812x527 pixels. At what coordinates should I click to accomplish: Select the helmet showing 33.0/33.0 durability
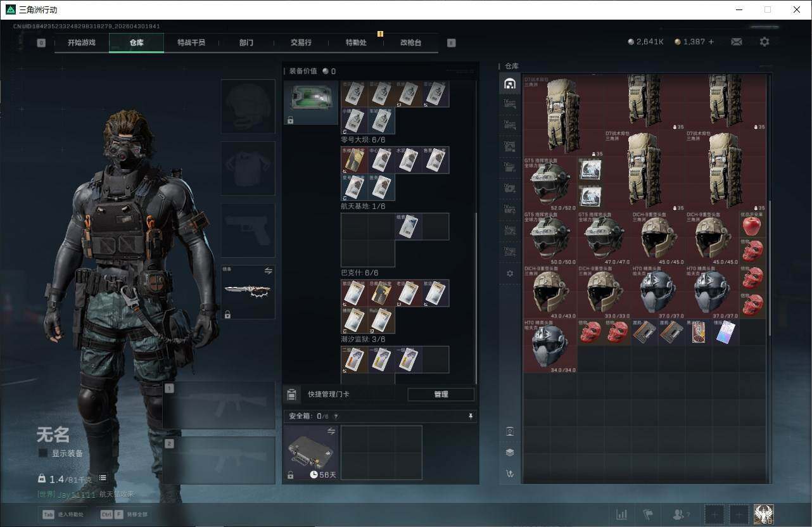coord(604,291)
